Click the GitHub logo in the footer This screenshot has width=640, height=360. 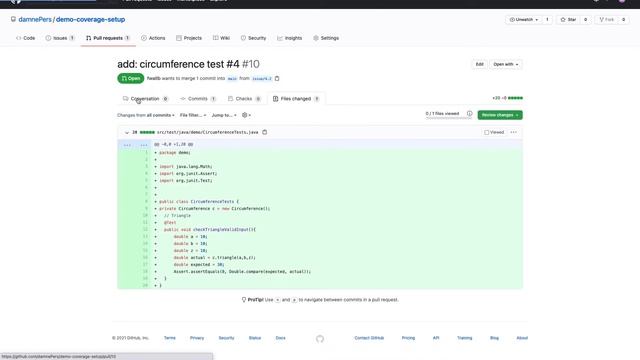[320, 339]
